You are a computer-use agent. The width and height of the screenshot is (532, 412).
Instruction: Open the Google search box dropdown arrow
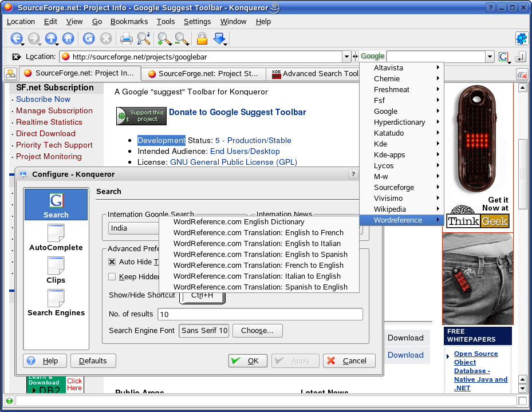tap(490, 57)
